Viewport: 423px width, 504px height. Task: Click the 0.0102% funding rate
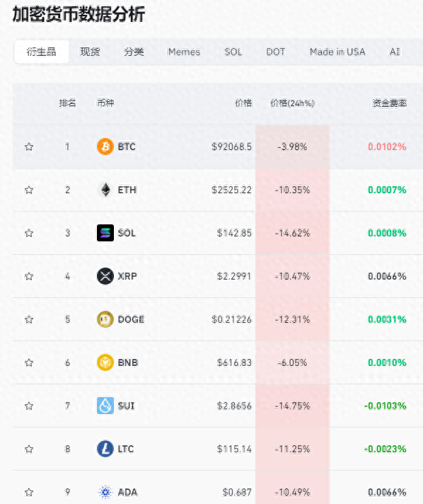[x=387, y=147]
